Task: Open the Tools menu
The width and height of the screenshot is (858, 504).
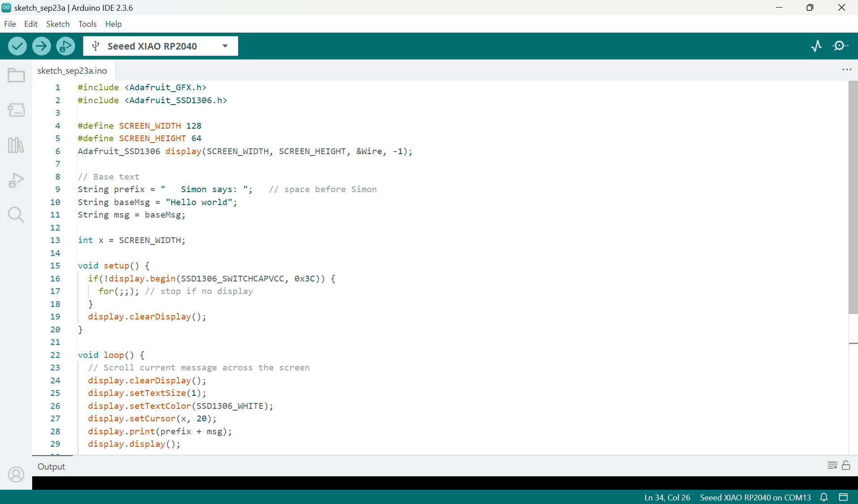Action: point(87,24)
